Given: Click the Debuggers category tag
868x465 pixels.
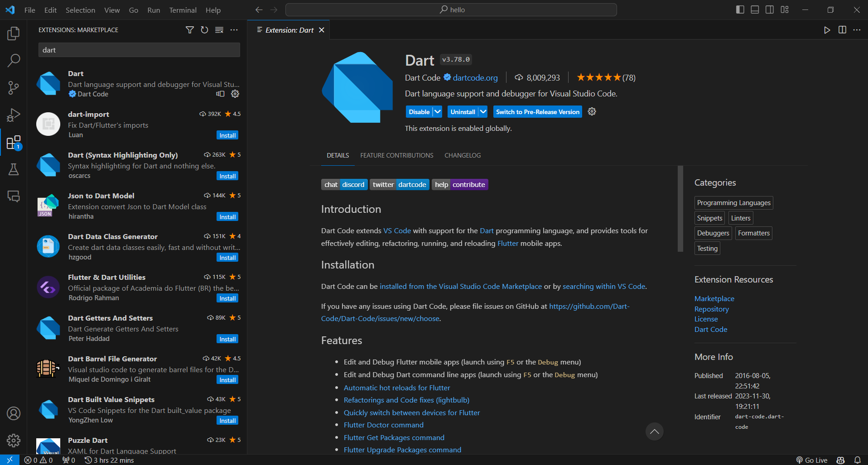Looking at the screenshot, I should pyautogui.click(x=713, y=233).
